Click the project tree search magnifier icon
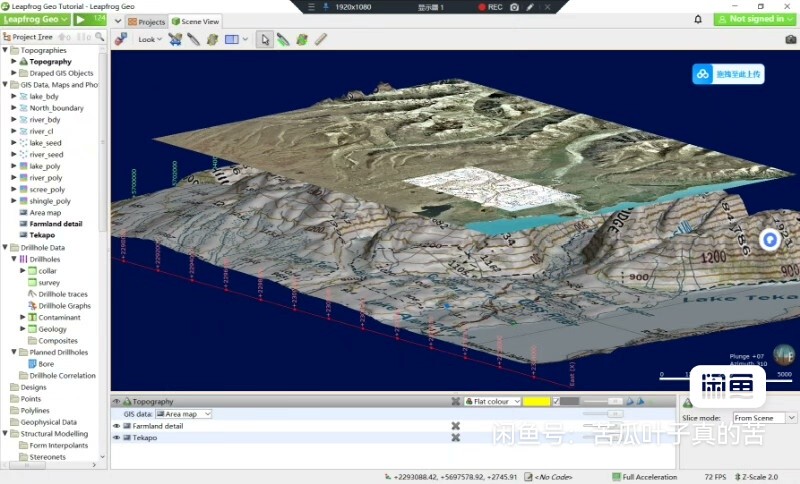Image resolution: width=800 pixels, height=484 pixels. (99, 37)
